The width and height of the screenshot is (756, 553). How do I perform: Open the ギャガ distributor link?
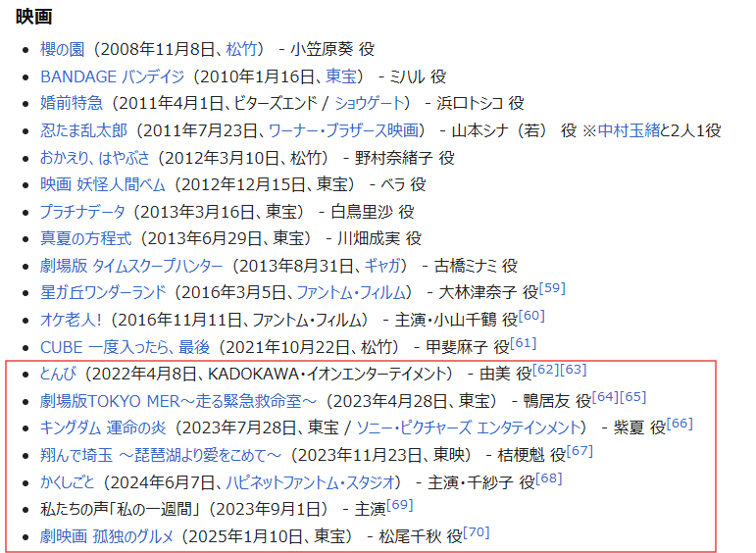[382, 266]
